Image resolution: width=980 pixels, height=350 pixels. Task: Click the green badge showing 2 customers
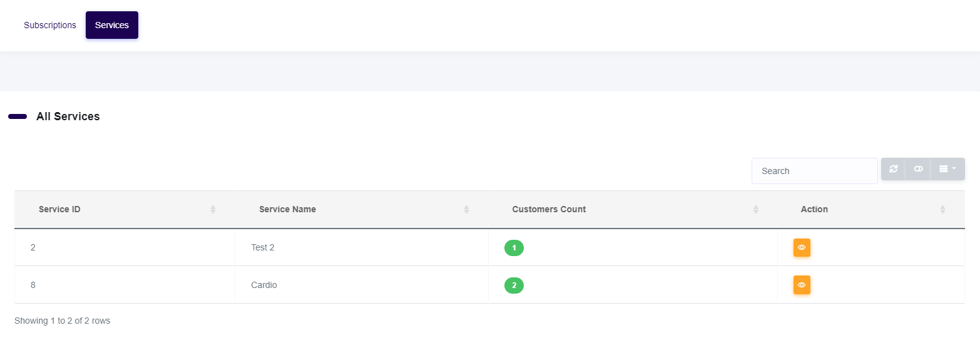[514, 286]
